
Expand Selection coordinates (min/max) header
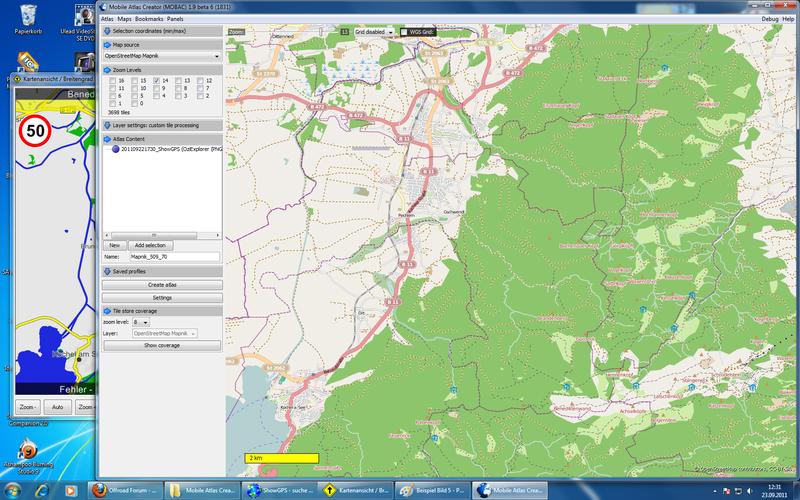click(162, 31)
